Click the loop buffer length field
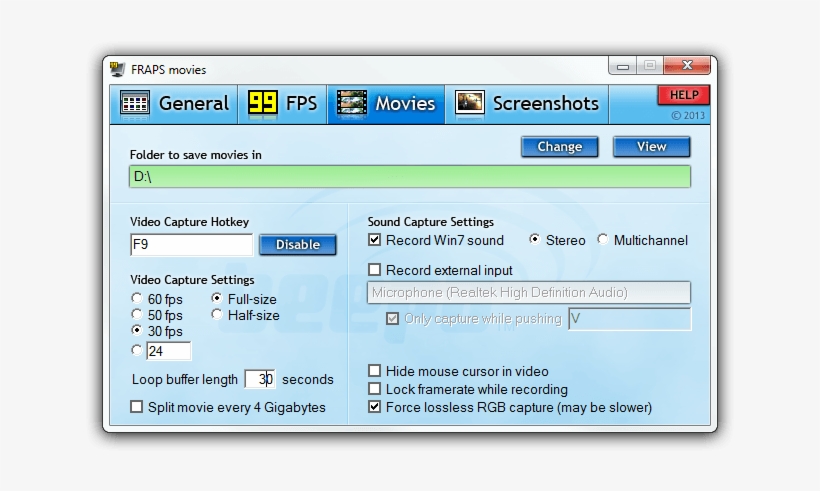 (x=259, y=379)
